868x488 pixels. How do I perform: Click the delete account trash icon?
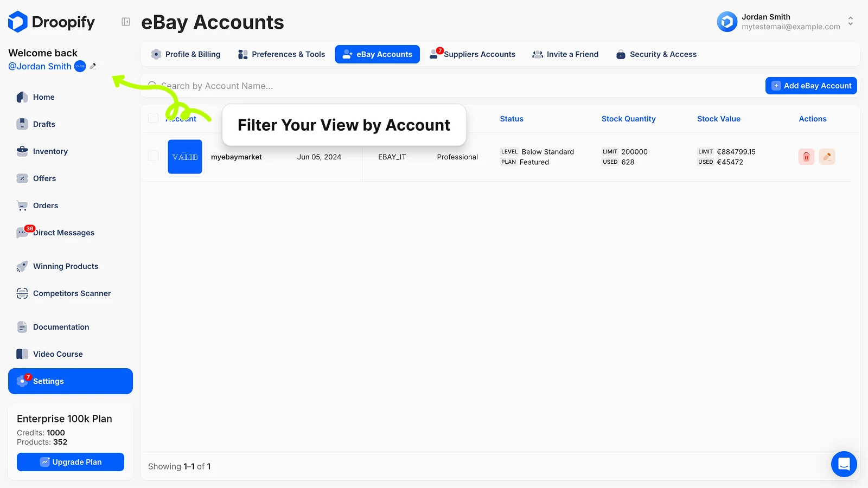(806, 157)
